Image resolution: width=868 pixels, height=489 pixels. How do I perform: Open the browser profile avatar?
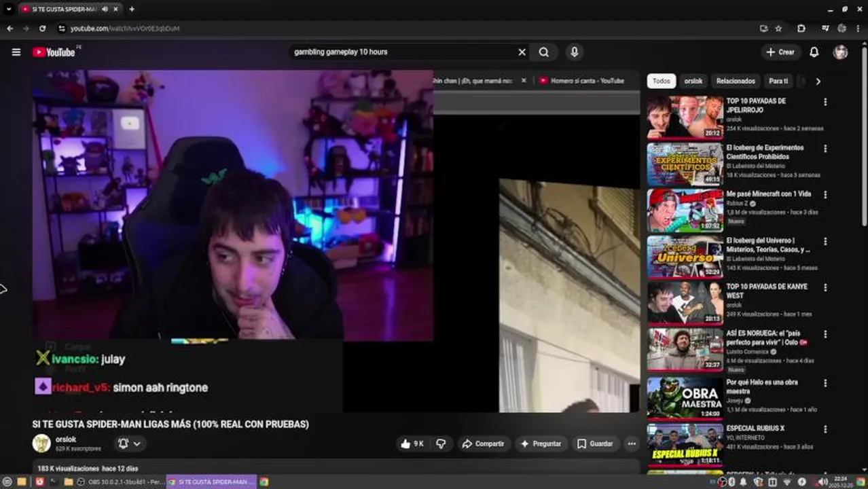click(x=842, y=29)
